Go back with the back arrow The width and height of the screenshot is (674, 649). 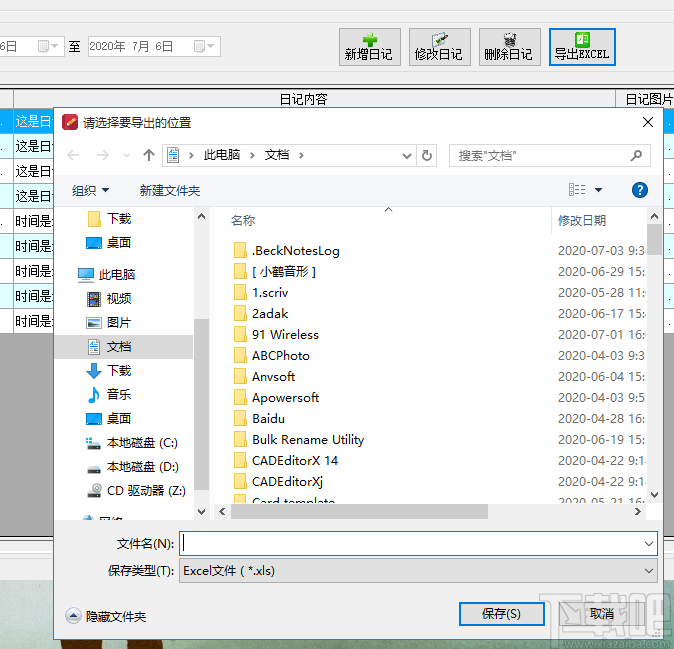[74, 155]
